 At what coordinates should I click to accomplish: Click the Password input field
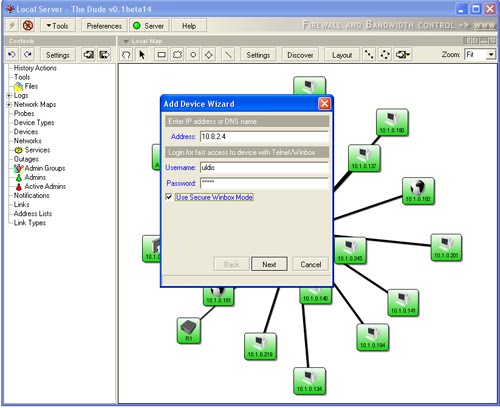(264, 183)
